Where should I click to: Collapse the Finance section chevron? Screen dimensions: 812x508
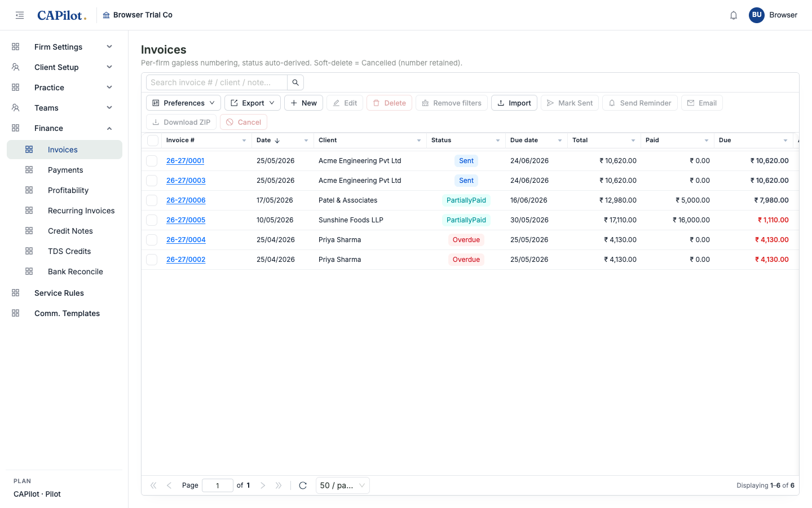[109, 128]
